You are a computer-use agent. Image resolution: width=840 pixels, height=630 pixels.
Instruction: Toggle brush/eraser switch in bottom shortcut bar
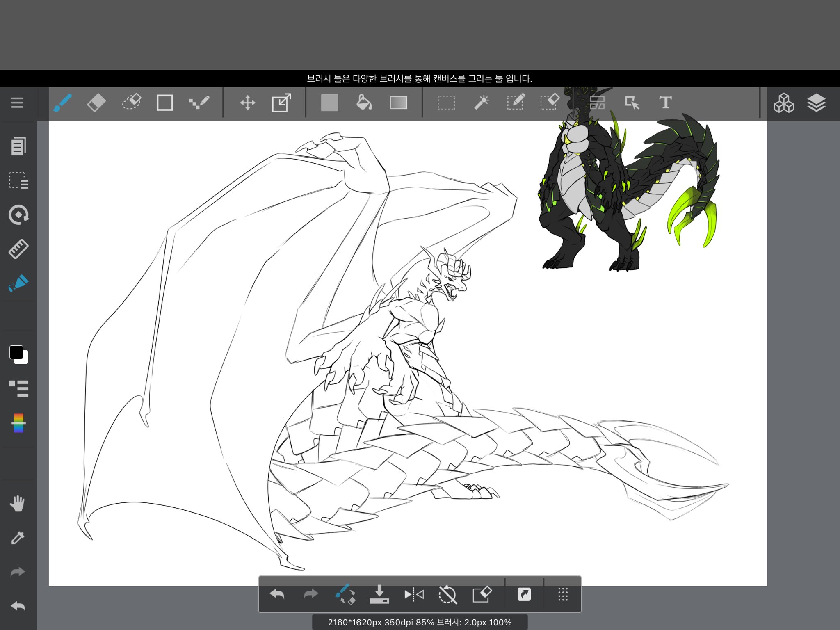(345, 594)
